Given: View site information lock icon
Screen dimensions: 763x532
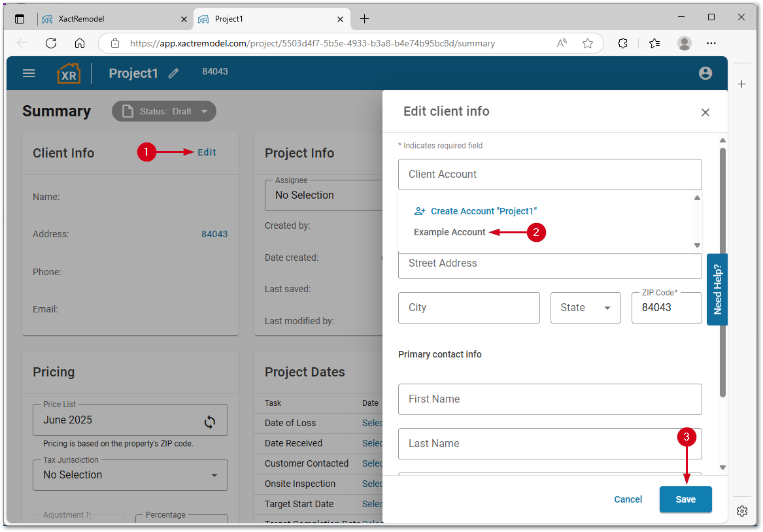Looking at the screenshot, I should (115, 43).
